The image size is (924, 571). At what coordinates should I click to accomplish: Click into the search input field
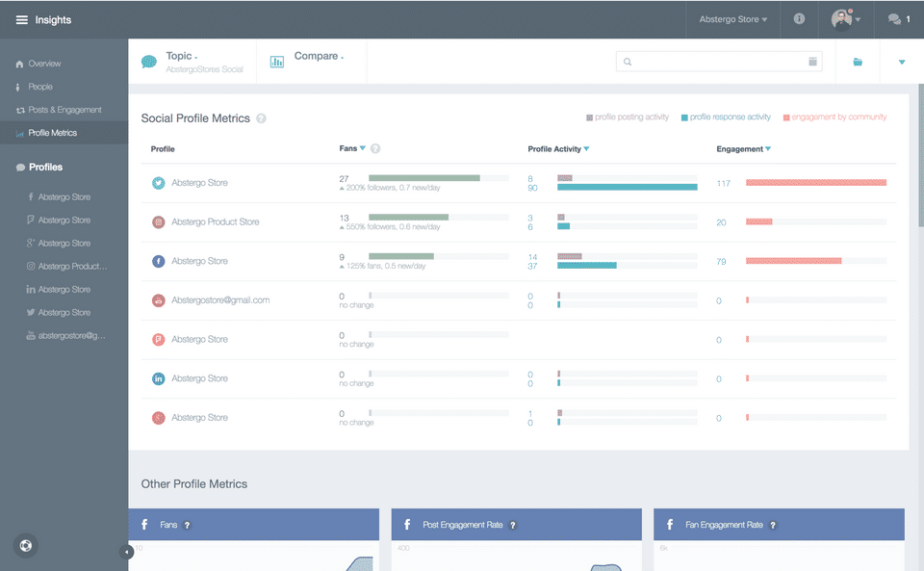(718, 62)
